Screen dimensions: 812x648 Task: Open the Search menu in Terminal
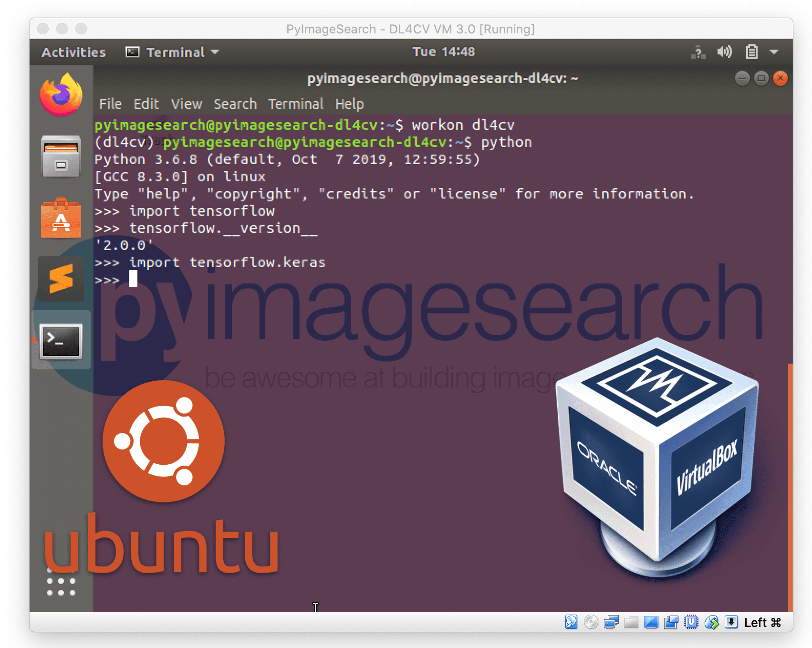click(x=235, y=104)
